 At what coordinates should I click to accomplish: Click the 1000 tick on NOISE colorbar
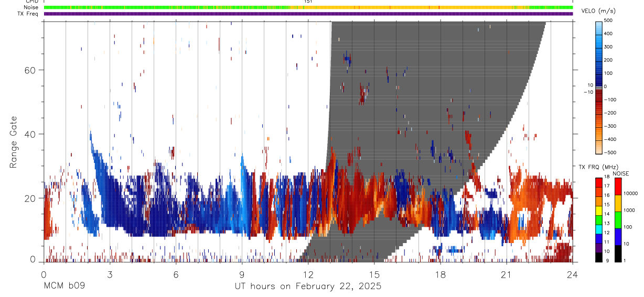(630, 211)
